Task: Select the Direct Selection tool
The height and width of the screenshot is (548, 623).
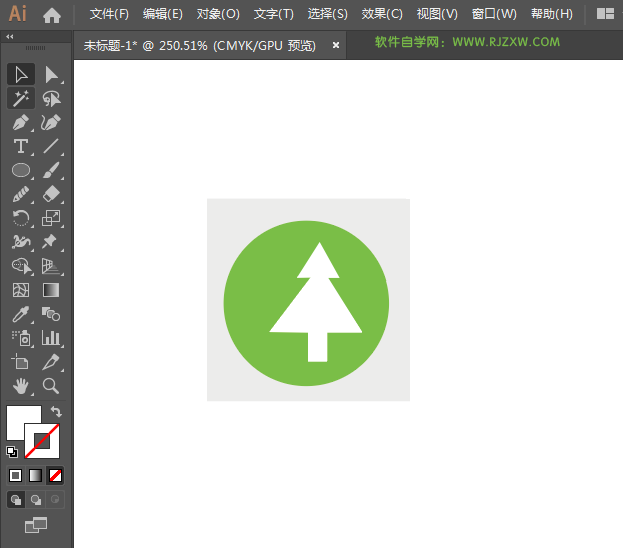Action: (51, 74)
